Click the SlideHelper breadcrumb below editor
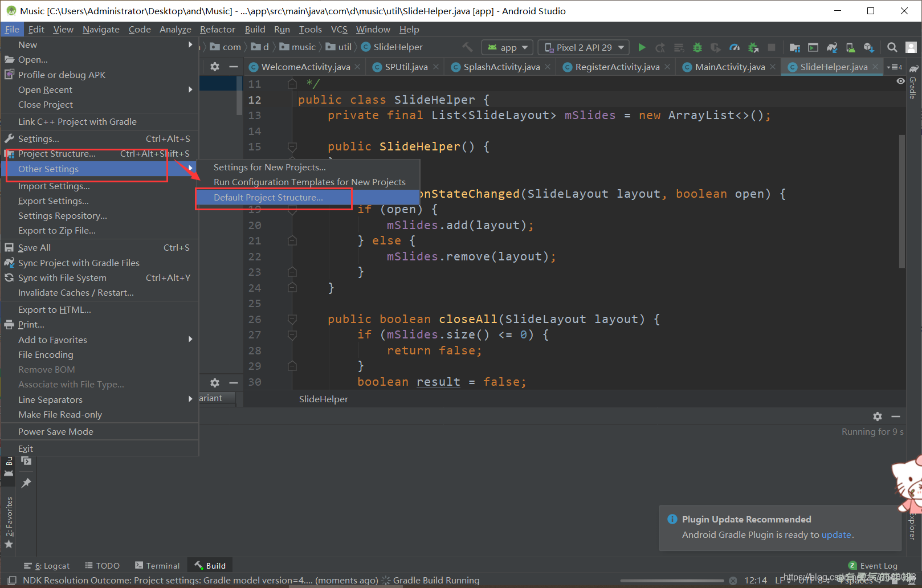The height and width of the screenshot is (588, 922). (323, 399)
